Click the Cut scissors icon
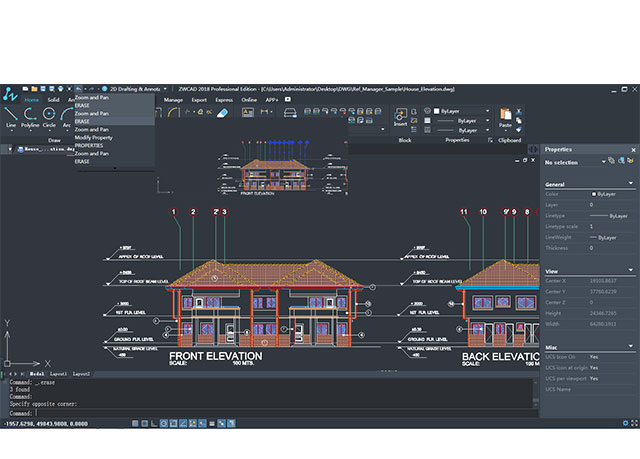This screenshot has width=640, height=459. pos(519,111)
